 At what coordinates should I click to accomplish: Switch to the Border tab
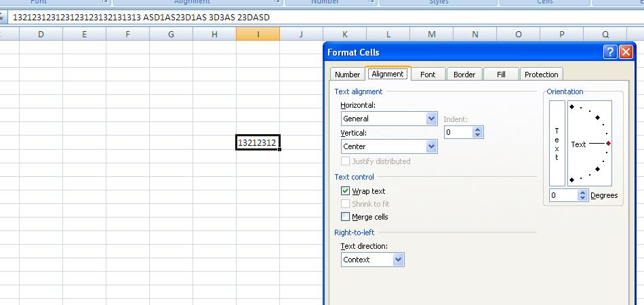click(464, 75)
